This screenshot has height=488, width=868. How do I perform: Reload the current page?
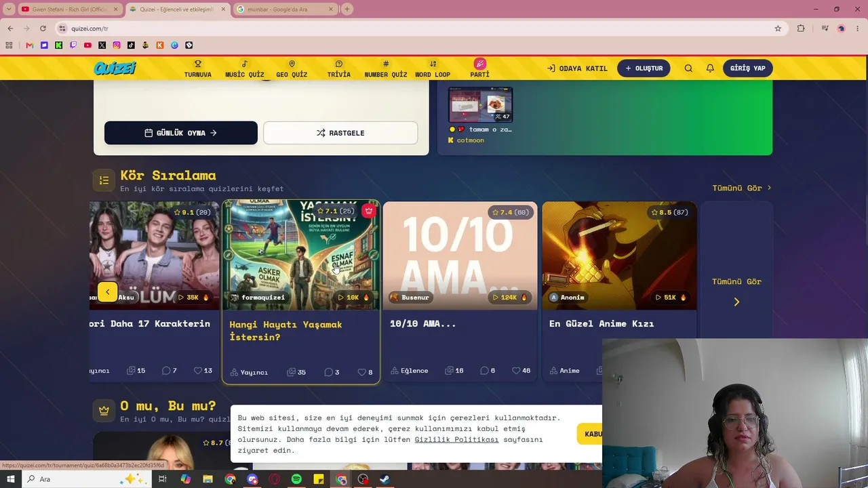pos(43,28)
